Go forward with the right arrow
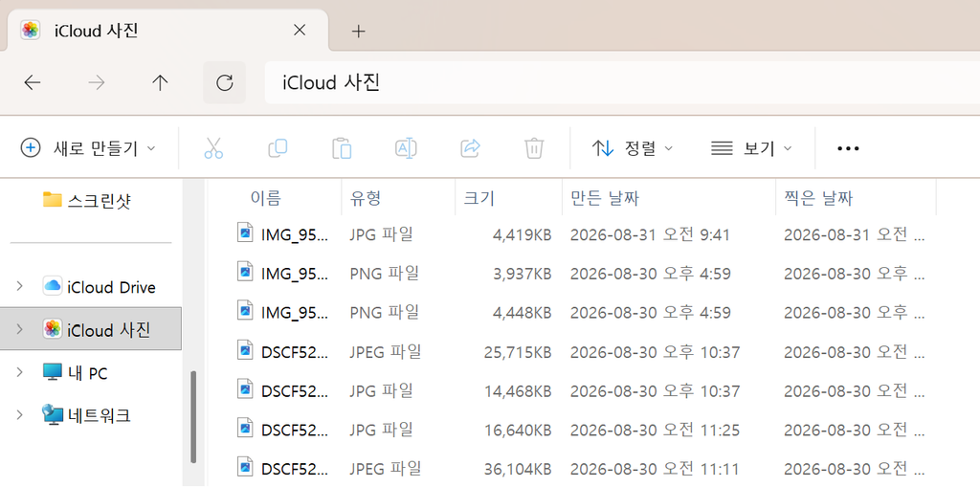Screen dimensions: 980x487 (97, 82)
